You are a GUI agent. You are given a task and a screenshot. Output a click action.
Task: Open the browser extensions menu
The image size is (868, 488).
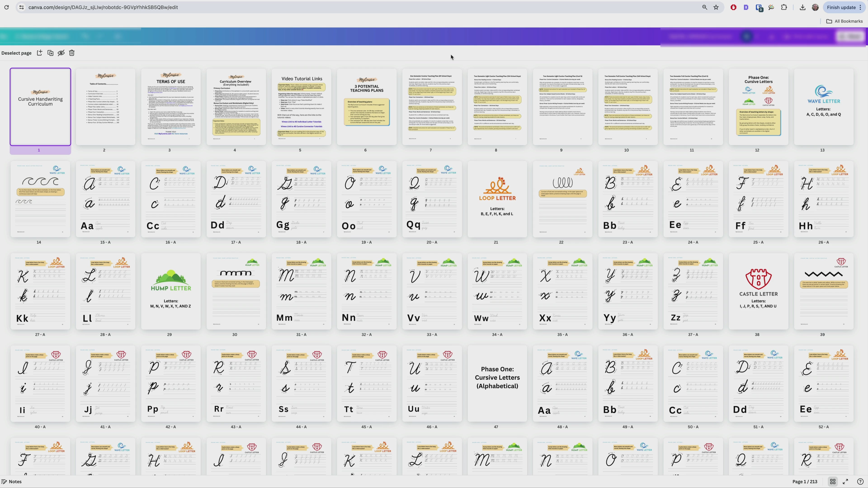click(x=784, y=7)
